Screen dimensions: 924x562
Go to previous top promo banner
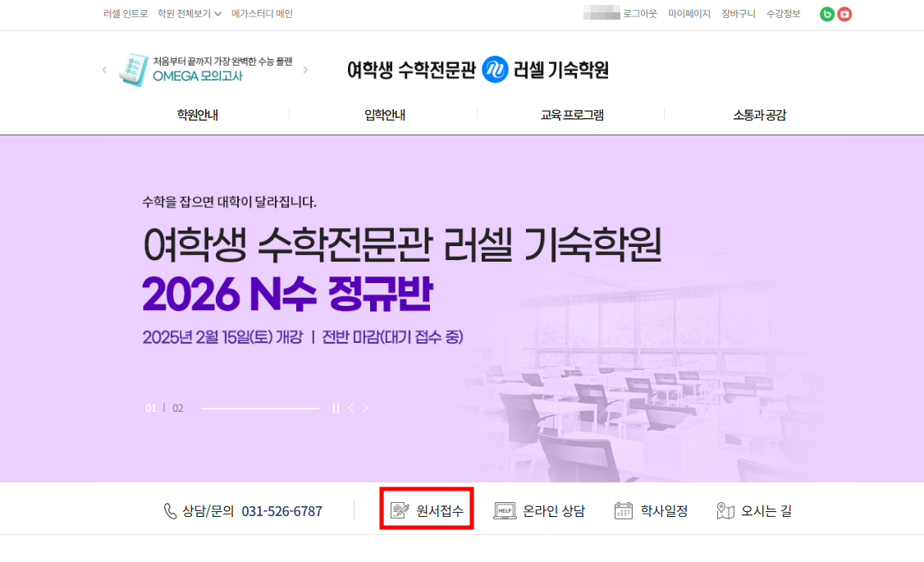[x=104, y=70]
